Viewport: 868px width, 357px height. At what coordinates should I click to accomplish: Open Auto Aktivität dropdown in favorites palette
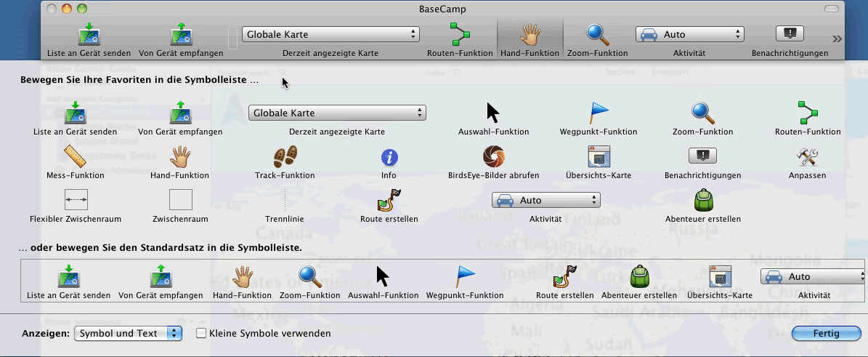[545, 199]
